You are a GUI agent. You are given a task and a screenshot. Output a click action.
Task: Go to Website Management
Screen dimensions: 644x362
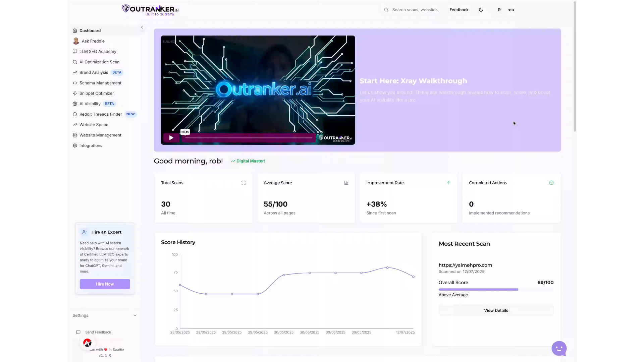(100, 135)
